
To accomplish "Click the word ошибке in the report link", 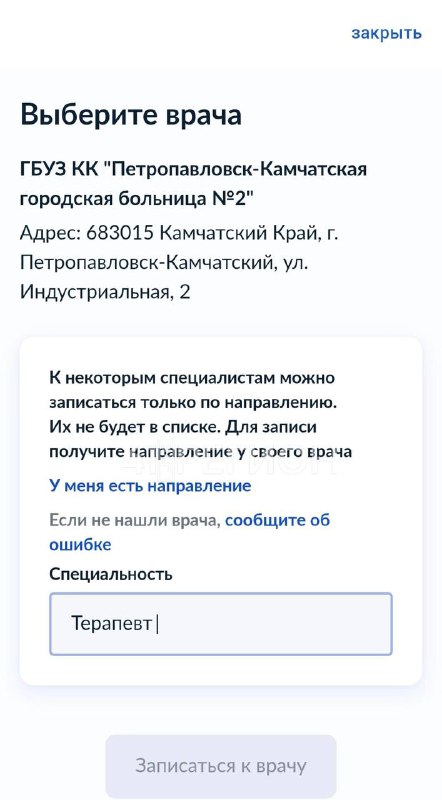I will click(x=80, y=544).
